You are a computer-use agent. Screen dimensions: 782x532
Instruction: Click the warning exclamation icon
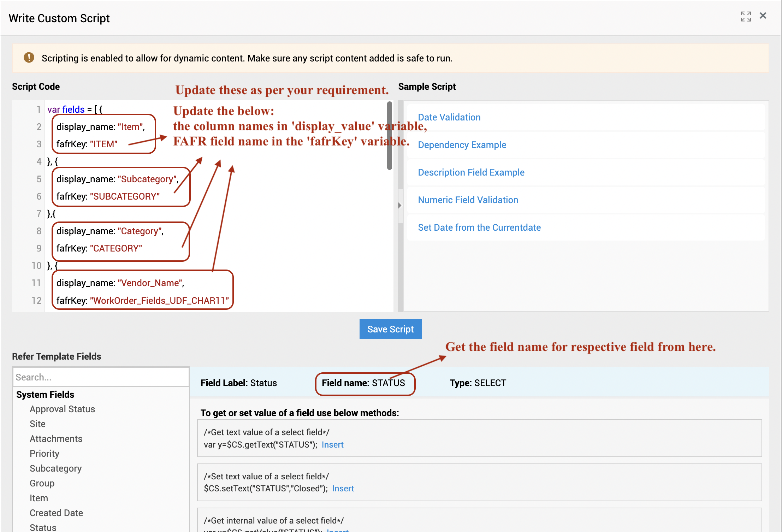29,58
